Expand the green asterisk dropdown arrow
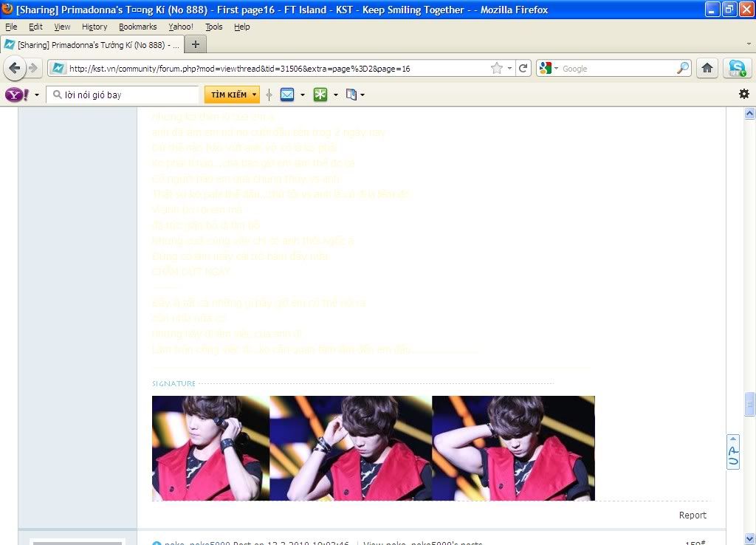This screenshot has height=545, width=756. point(336,95)
